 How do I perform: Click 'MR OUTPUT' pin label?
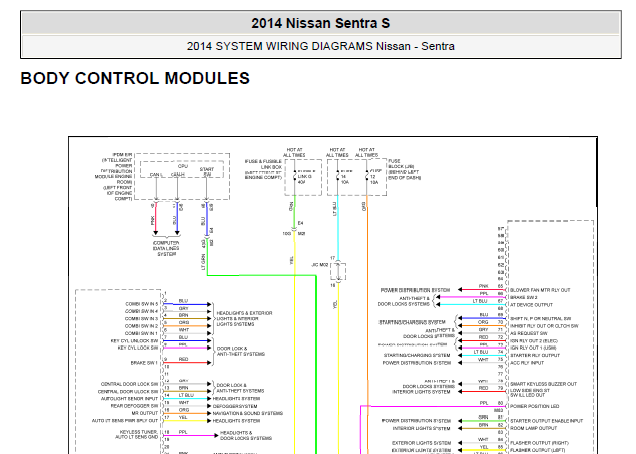coord(145,413)
